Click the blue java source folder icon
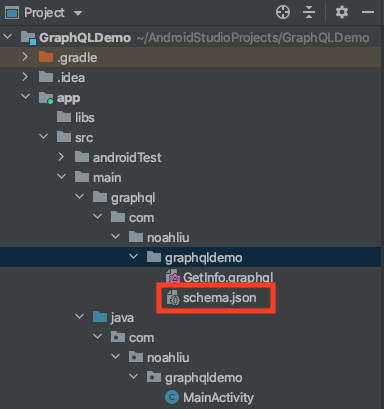Screen dimensions: 384x409 [x=100, y=317]
